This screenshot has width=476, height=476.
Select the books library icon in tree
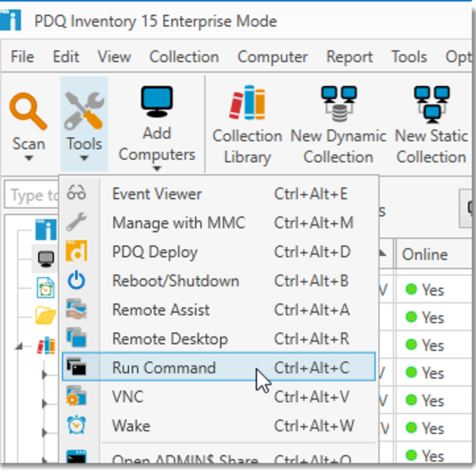click(x=46, y=345)
